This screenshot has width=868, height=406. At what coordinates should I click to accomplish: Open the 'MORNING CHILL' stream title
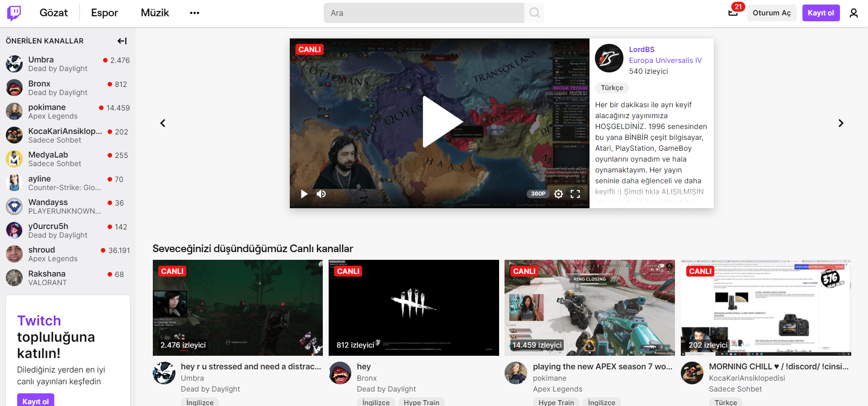(x=779, y=367)
